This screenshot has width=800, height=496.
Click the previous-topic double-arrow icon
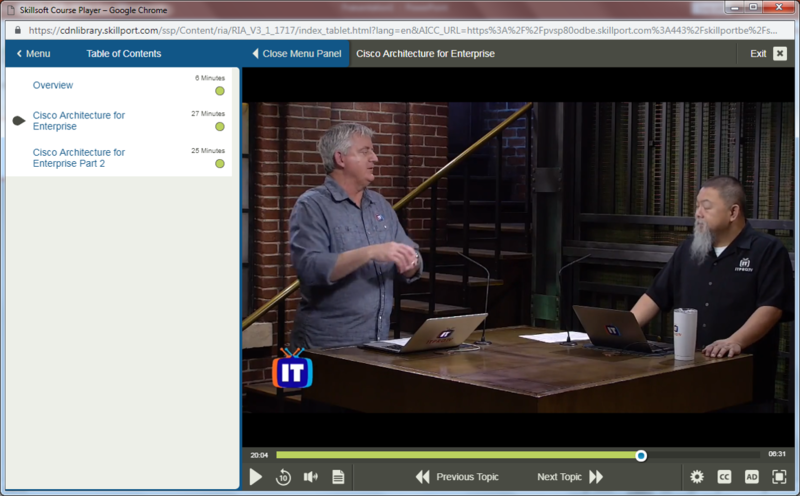(x=422, y=477)
